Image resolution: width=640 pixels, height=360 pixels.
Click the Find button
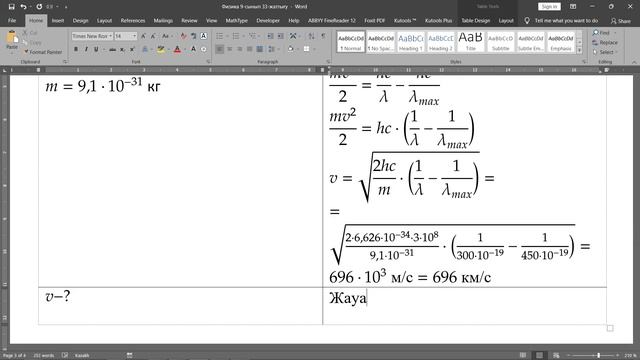(601, 33)
